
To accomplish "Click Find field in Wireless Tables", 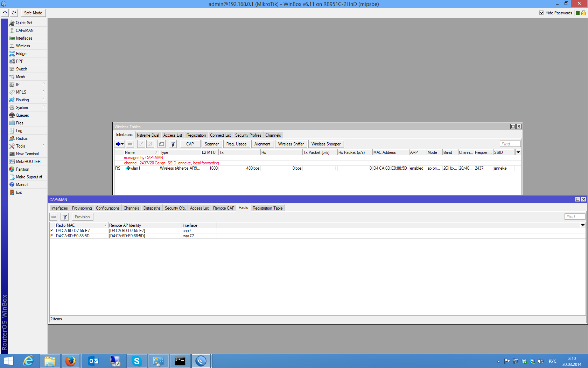I will tap(510, 144).
